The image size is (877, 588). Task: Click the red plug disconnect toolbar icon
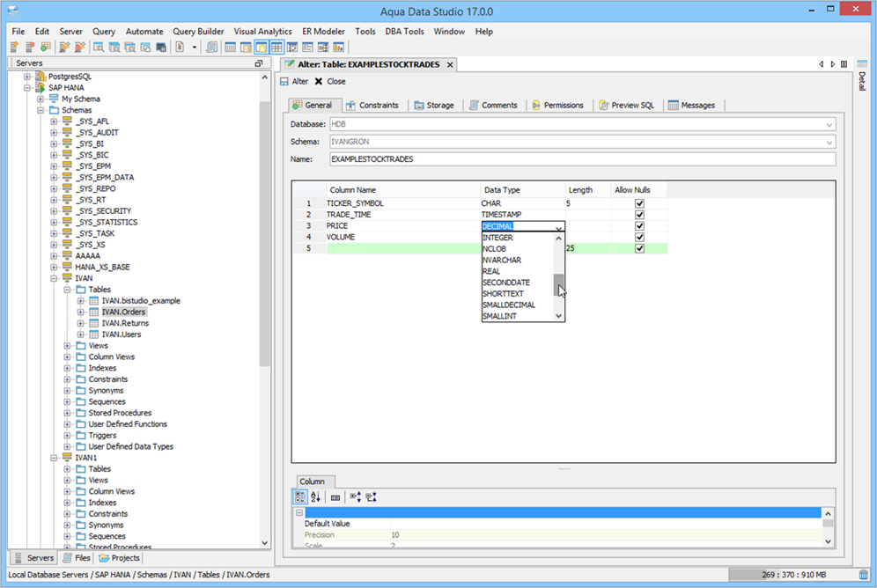pyautogui.click(x=80, y=48)
